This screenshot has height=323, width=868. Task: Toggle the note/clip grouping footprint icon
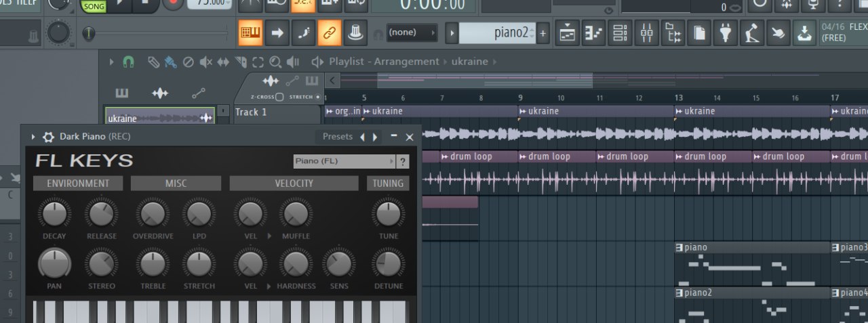coord(303,33)
